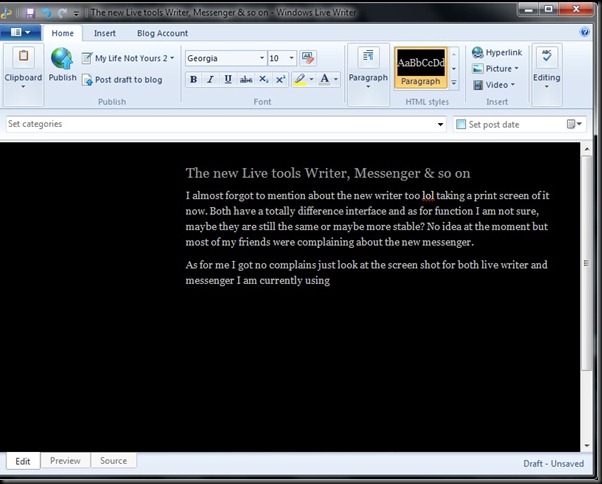Select the Paragraph HTML style thumbnail
Image resolution: width=602 pixels, height=484 pixels.
coord(421,68)
